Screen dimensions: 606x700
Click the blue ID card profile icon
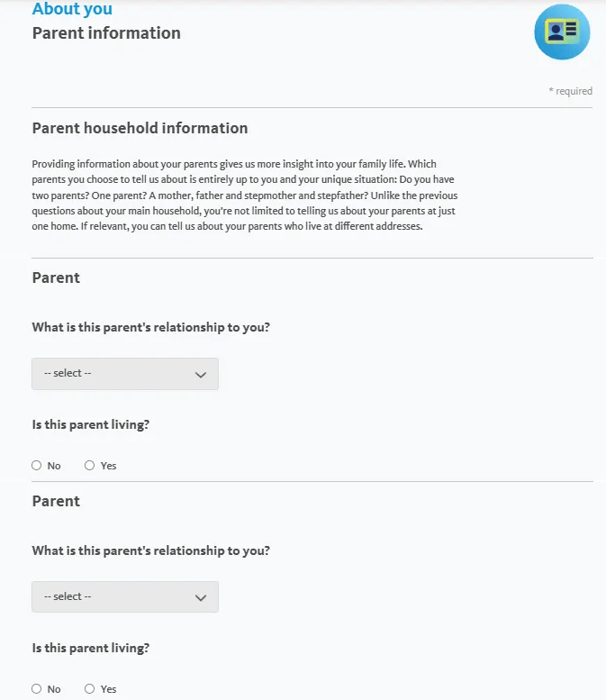click(562, 32)
